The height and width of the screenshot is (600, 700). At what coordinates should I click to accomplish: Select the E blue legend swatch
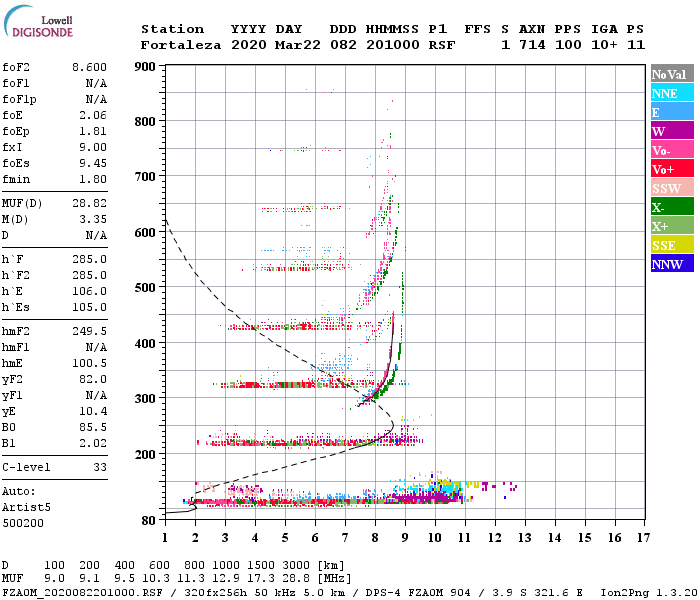pyautogui.click(x=672, y=112)
